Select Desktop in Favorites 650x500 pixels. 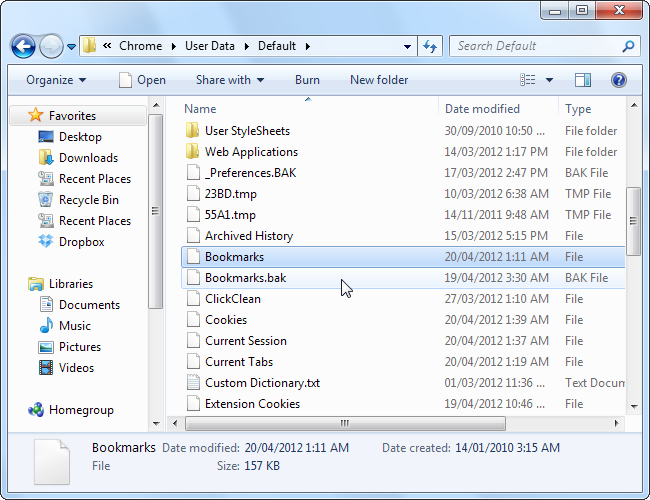pyautogui.click(x=80, y=137)
